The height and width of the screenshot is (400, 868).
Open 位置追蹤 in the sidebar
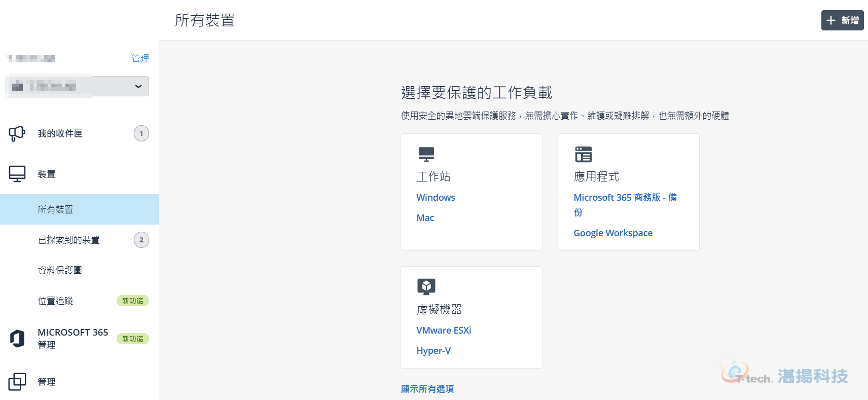click(80, 301)
